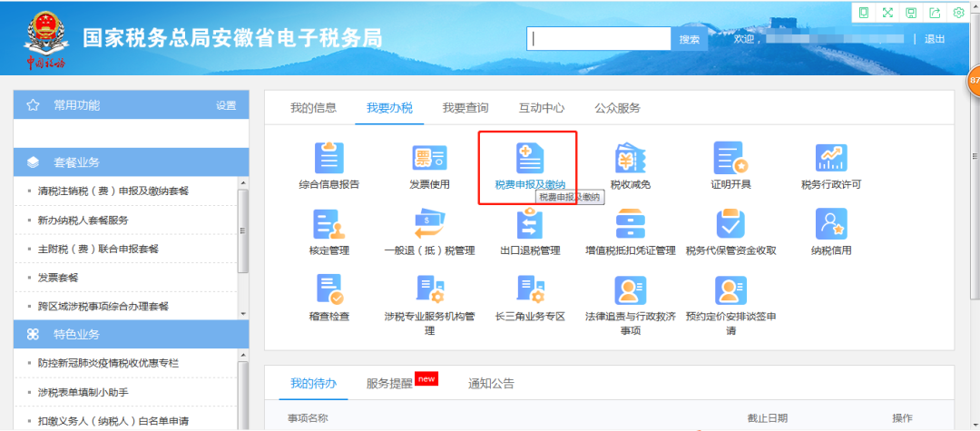Click 设置 in 常用功能 header
Image resolution: width=980 pixels, height=431 pixels.
[226, 105]
